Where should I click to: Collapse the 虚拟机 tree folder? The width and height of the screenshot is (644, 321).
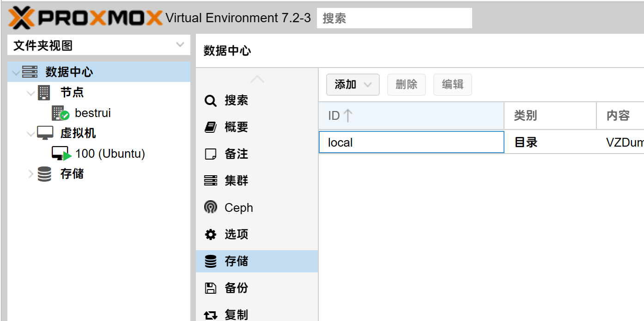coord(31,134)
